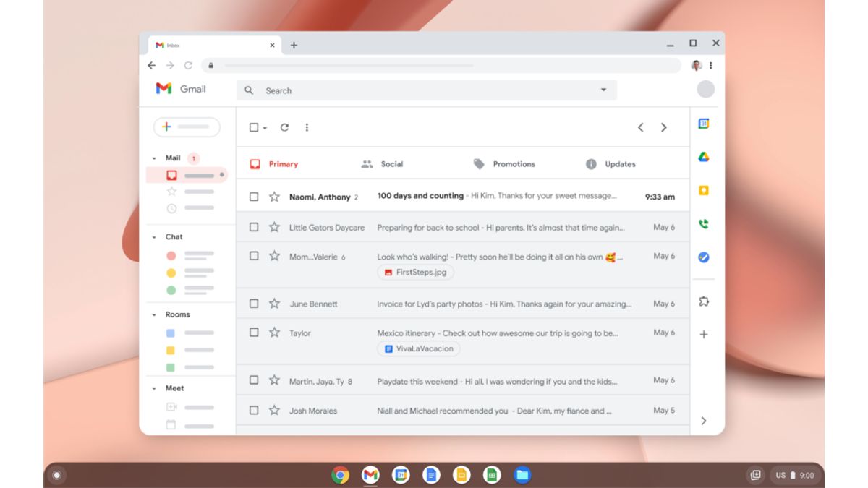Collapse the Chat section in the sidebar
Viewport: 868px width, 488px height.
pyautogui.click(x=154, y=237)
